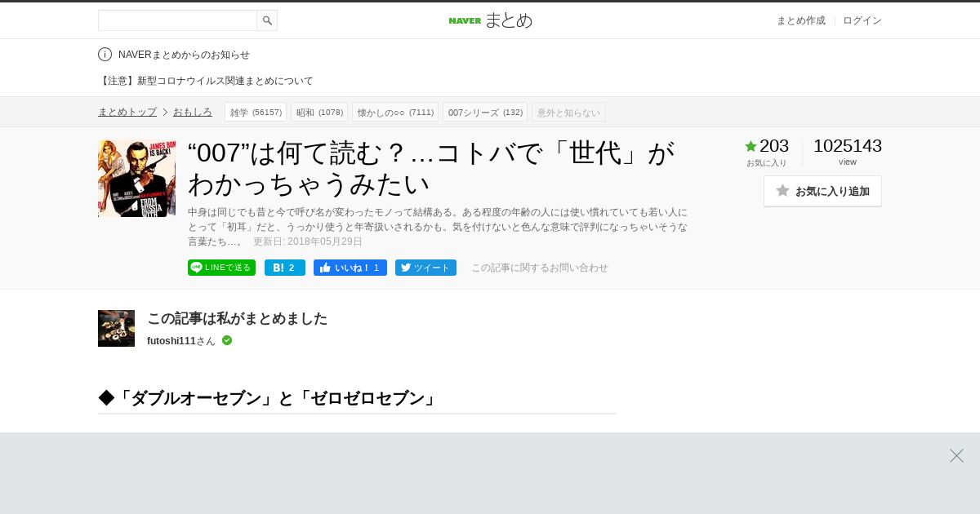
Task: Click heading ダブルオーセブン と ゼロゼロセブン
Action: pos(269,398)
